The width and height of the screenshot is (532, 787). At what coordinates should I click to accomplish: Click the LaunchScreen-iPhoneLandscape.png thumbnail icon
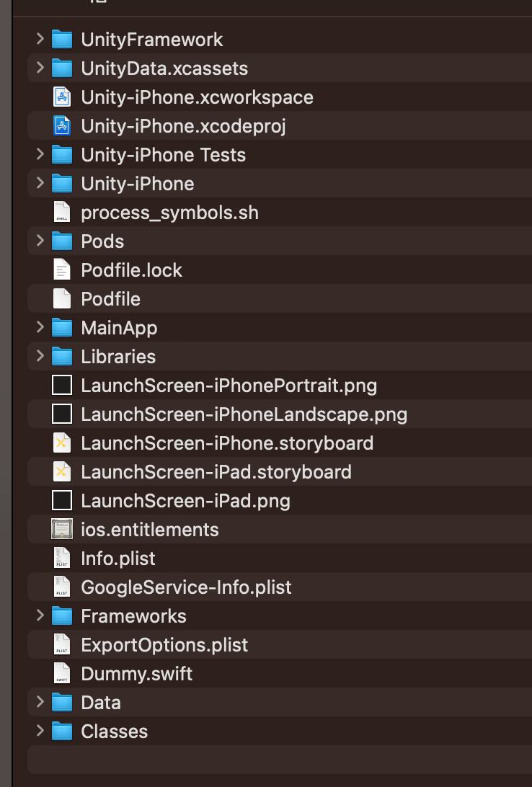[62, 414]
